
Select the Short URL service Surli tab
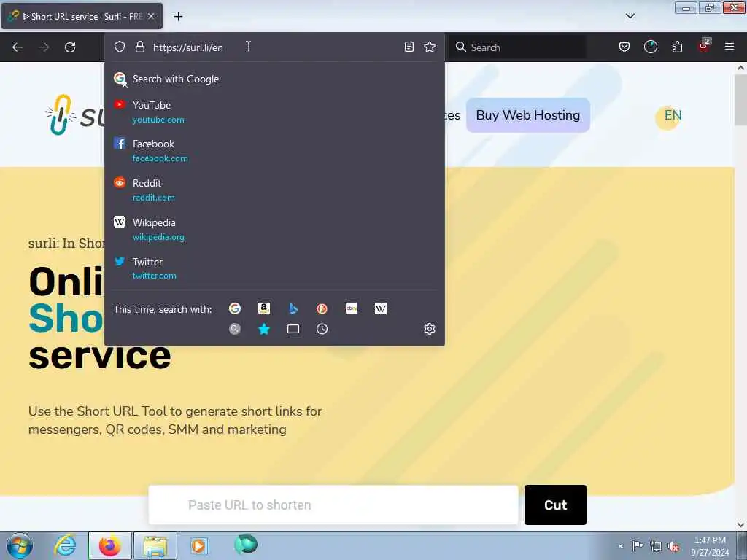[x=82, y=16]
